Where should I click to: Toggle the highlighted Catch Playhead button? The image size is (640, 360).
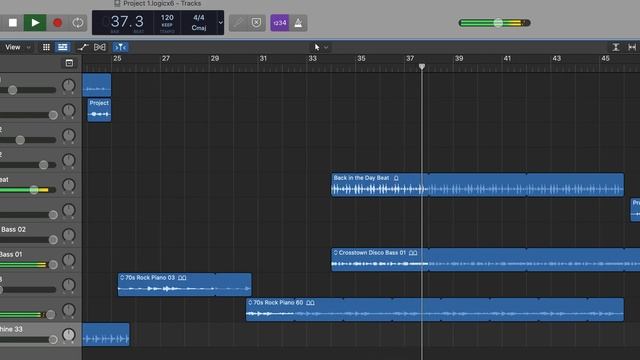point(120,47)
